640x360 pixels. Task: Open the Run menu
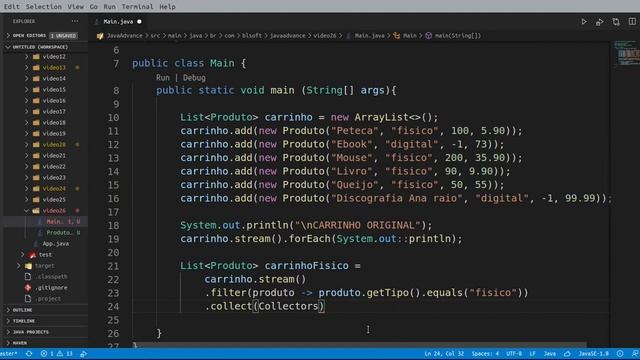click(x=109, y=7)
